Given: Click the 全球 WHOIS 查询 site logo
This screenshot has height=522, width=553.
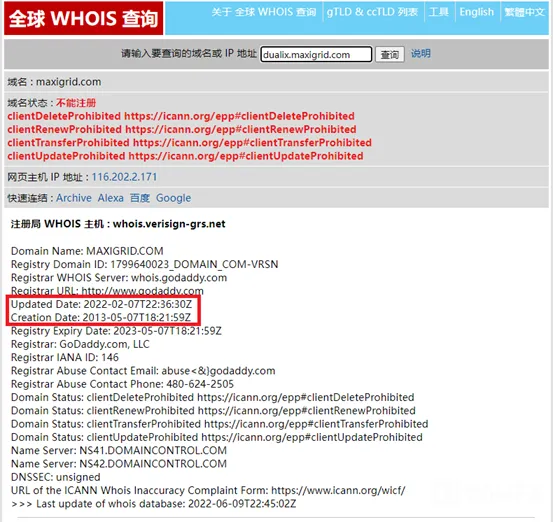Looking at the screenshot, I should coord(84,18).
